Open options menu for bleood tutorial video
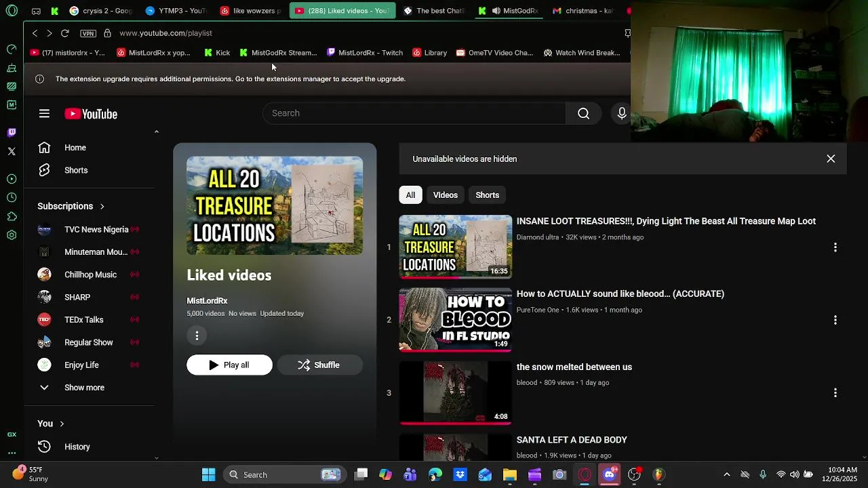The height and width of the screenshot is (488, 868). 835,320
